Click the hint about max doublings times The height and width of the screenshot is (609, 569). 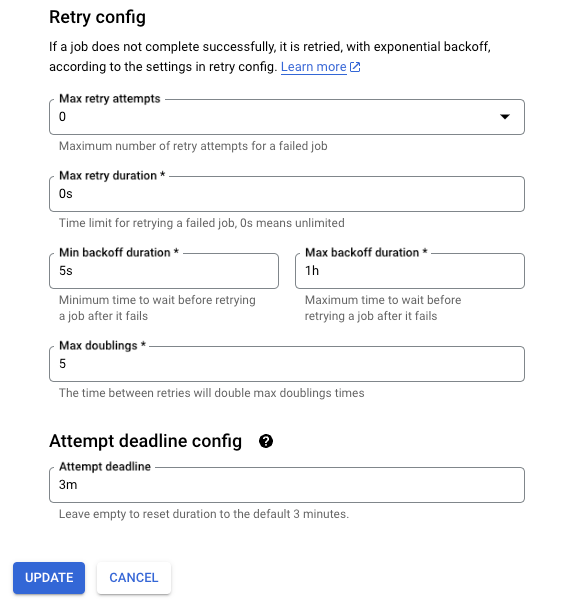(212, 393)
